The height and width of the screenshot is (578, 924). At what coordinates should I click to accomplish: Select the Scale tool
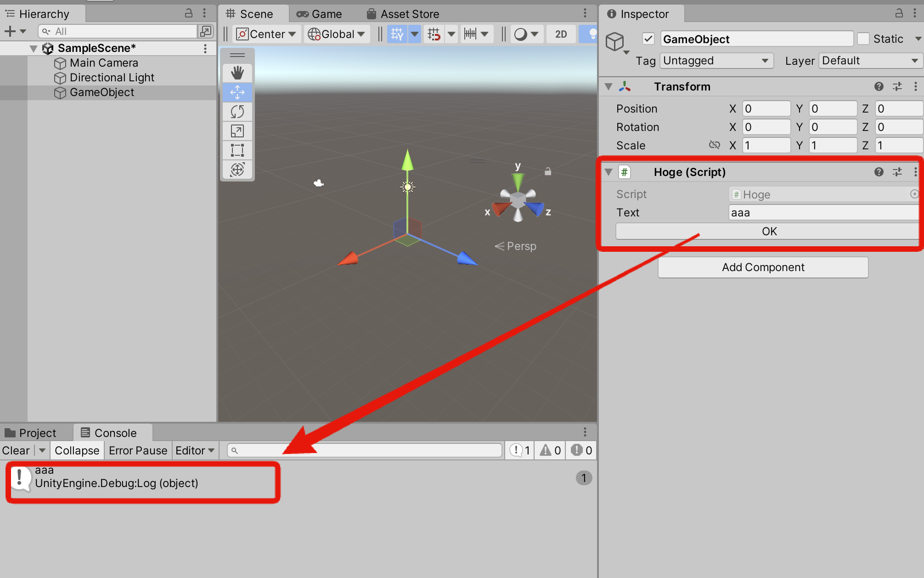[237, 130]
